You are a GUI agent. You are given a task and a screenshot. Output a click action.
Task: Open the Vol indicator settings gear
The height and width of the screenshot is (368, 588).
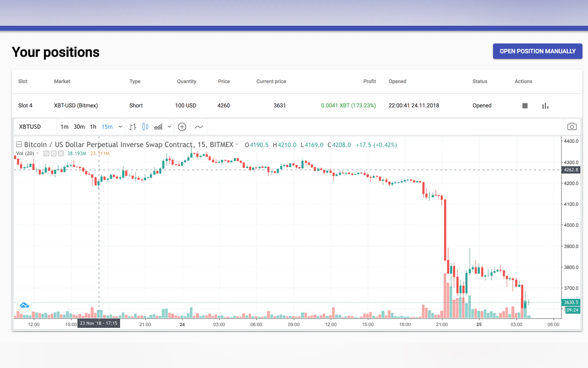[x=53, y=153]
